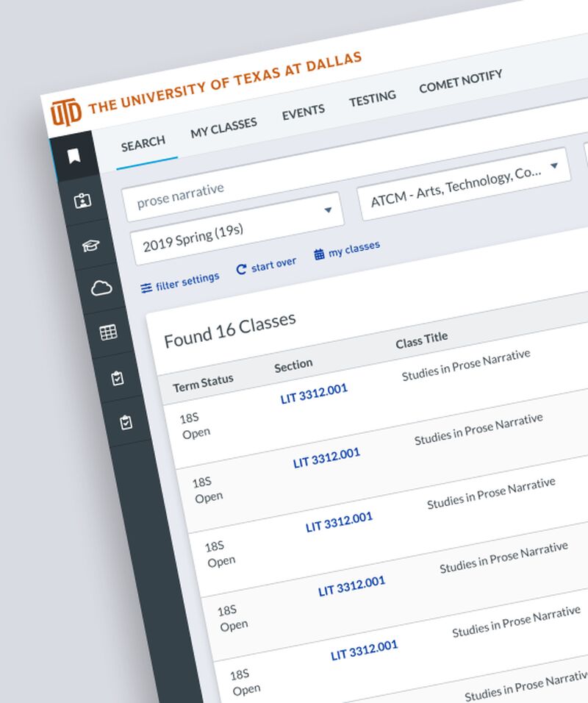
Task: Open fourth LIT 3312.001 section link
Action: coord(351,586)
